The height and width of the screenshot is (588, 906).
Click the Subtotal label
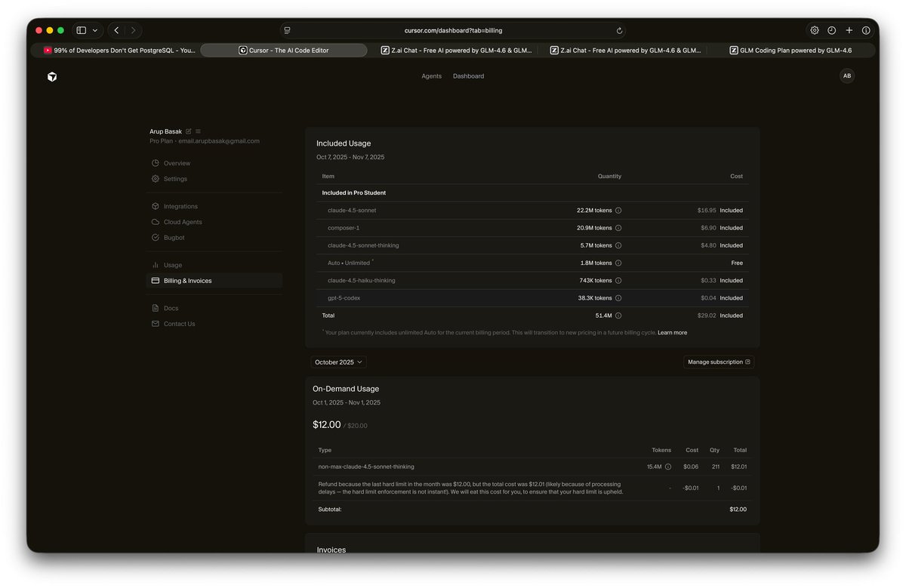[x=330, y=509]
